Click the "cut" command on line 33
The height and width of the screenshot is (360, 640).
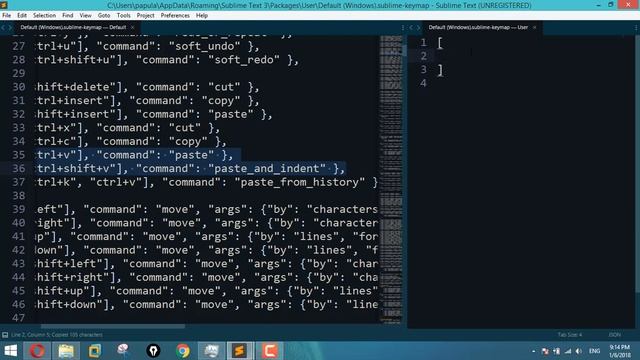click(185, 128)
